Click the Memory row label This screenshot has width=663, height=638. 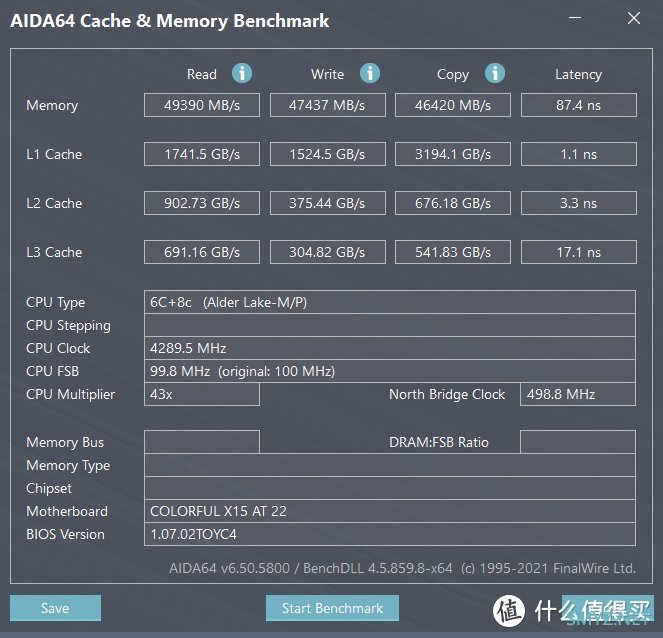tap(52, 105)
